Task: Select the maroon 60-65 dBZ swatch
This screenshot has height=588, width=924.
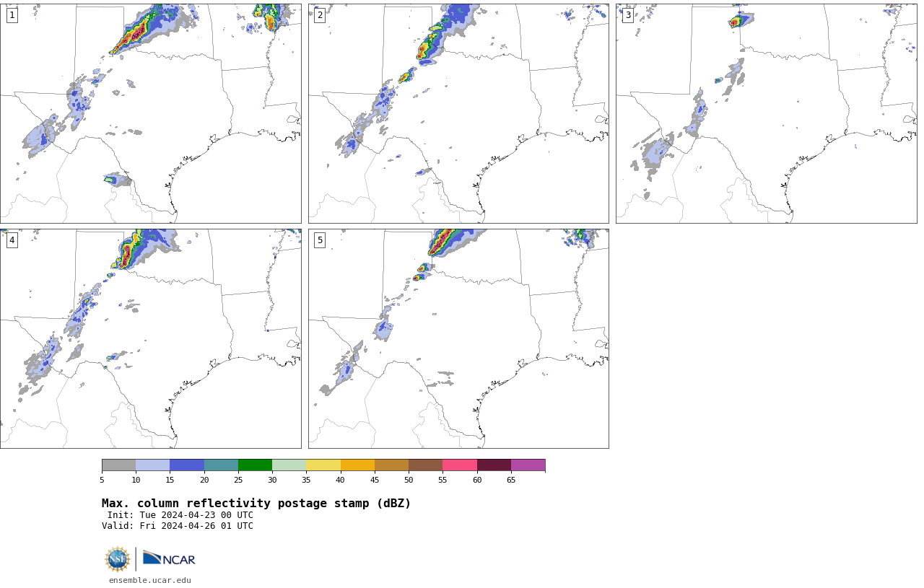Action: coord(494,465)
